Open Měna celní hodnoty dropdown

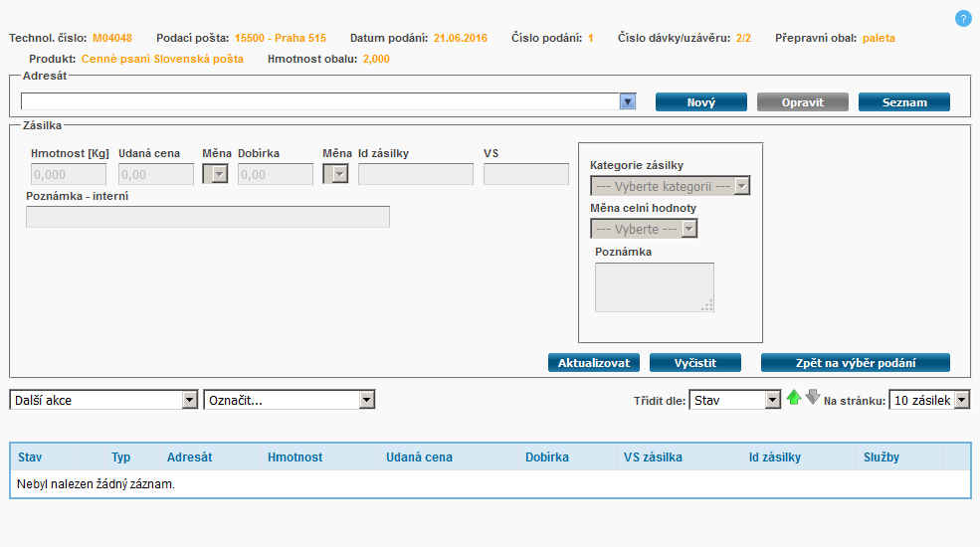[x=644, y=229]
